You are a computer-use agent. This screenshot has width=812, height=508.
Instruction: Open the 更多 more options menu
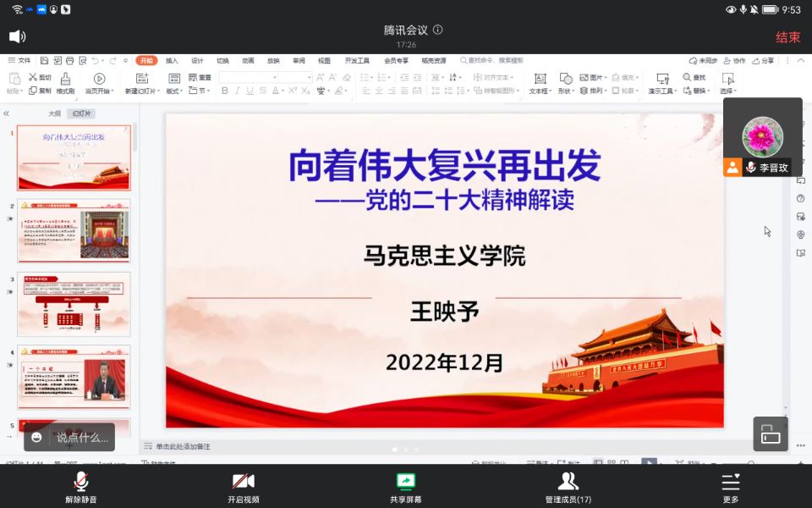tap(731, 487)
